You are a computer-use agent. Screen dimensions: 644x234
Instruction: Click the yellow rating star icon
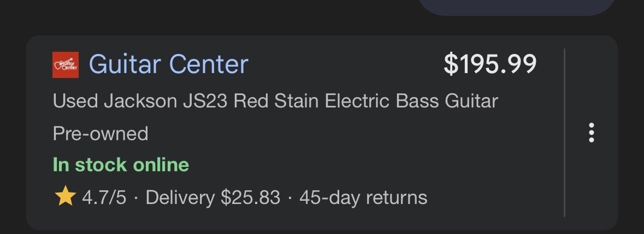[x=65, y=197]
